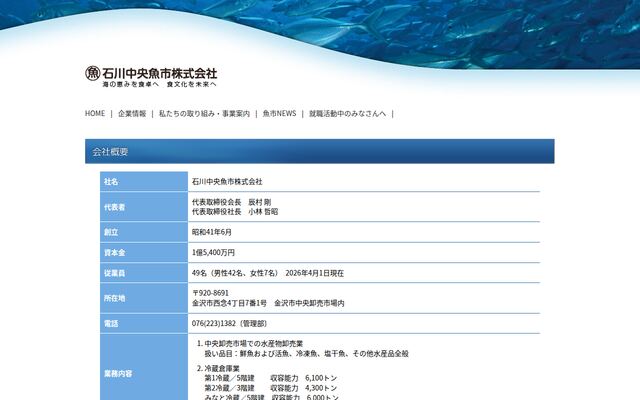Select the 会社概要 section heading
The height and width of the screenshot is (400, 640).
[x=110, y=152]
